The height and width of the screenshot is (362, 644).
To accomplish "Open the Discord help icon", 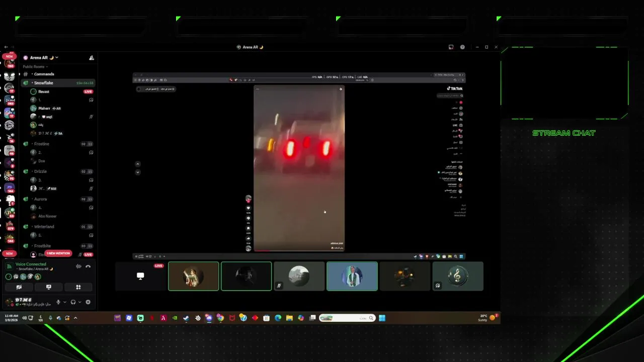I will [x=462, y=47].
